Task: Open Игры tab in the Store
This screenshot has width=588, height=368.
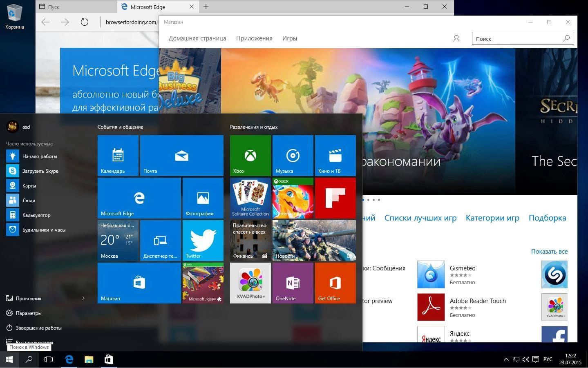Action: 290,38
